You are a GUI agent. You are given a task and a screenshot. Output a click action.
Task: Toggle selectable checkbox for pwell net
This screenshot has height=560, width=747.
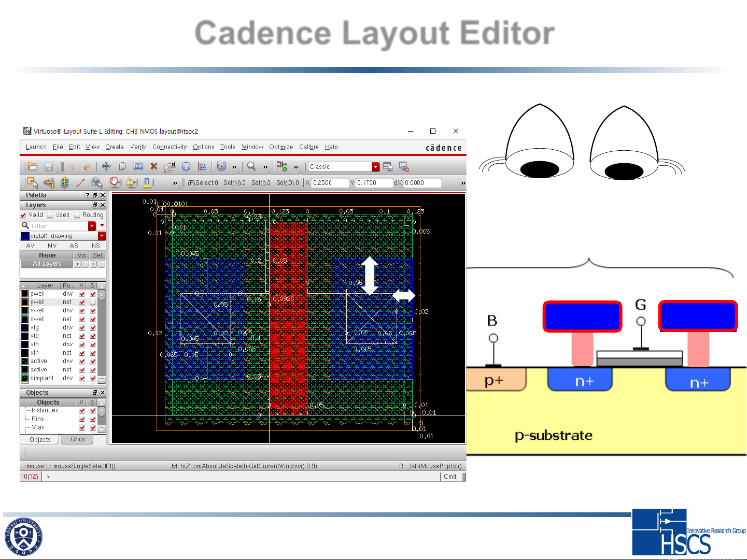click(93, 302)
